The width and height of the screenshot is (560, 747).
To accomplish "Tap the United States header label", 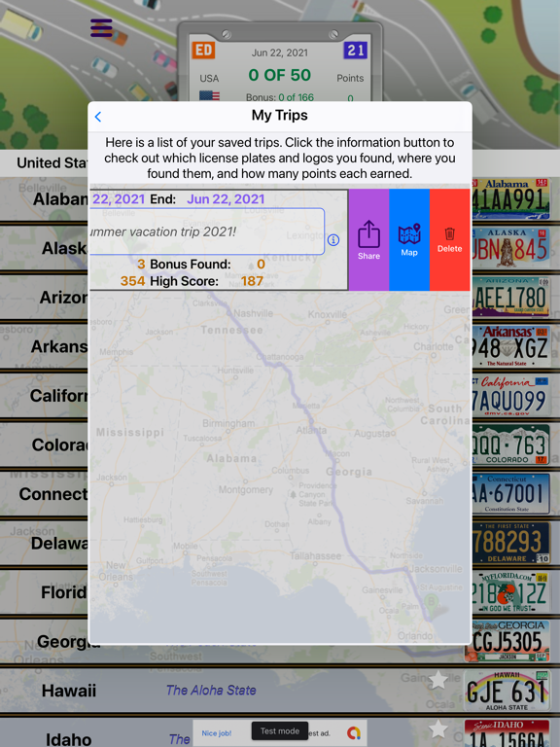I will [x=52, y=163].
